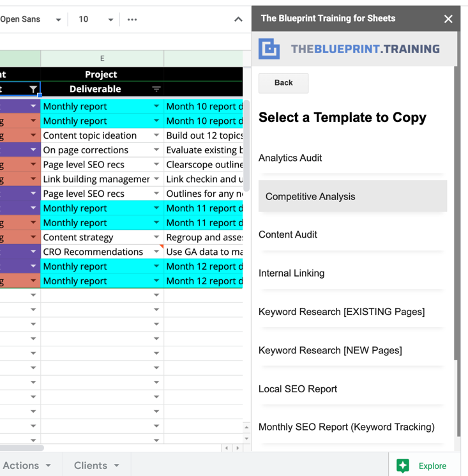
Task: Click the horizontal scrollbar thumb
Action: 21,448
